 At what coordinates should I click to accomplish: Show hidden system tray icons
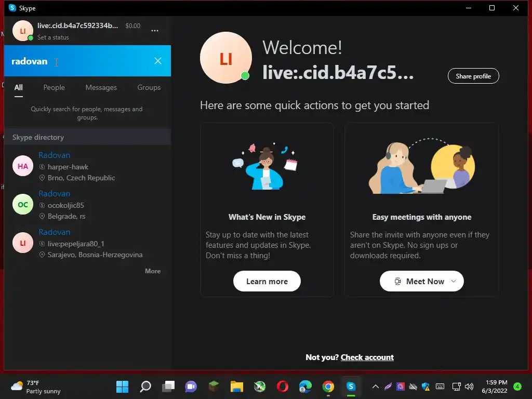point(375,387)
